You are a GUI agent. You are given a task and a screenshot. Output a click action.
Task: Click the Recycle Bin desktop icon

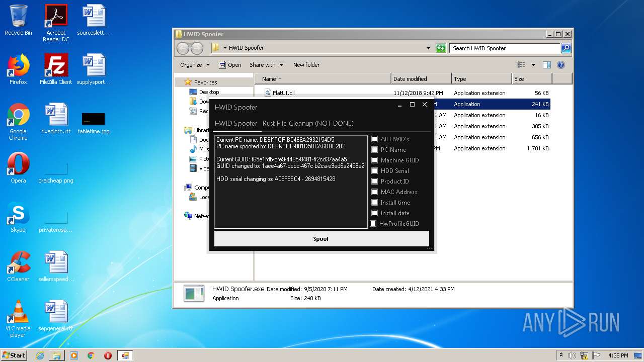coord(18,20)
